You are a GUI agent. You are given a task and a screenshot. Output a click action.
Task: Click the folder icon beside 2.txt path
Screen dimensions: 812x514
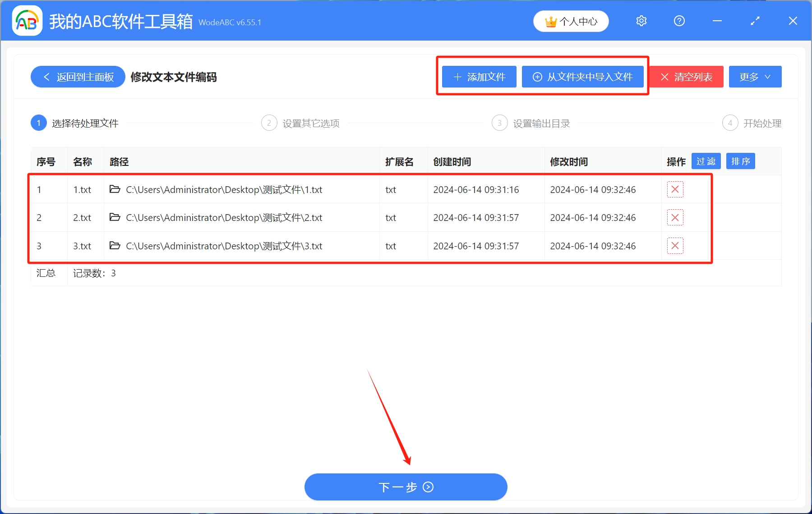(x=115, y=217)
